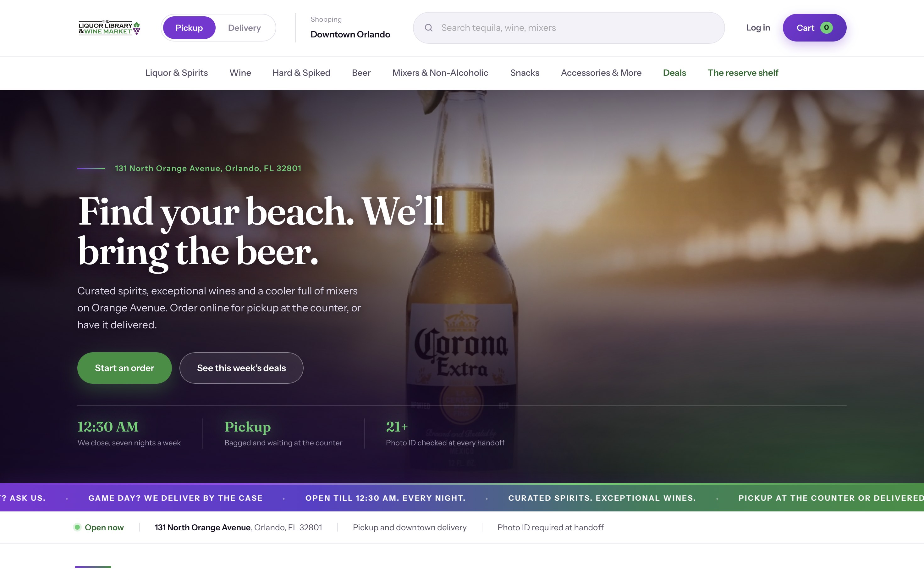Click the green hero address text

[208, 168]
